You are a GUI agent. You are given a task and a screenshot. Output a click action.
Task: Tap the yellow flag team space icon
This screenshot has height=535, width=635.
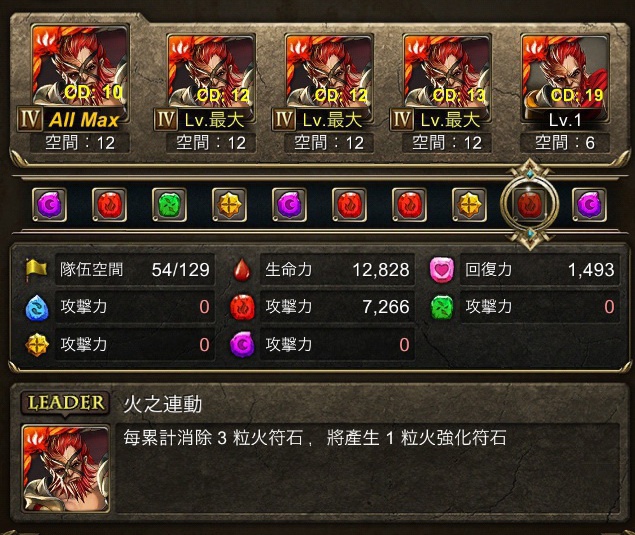(36, 270)
